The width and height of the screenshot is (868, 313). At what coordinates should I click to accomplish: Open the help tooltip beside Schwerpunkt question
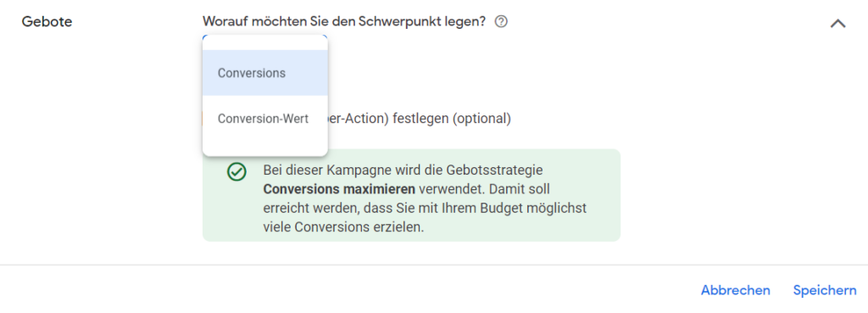tap(501, 22)
